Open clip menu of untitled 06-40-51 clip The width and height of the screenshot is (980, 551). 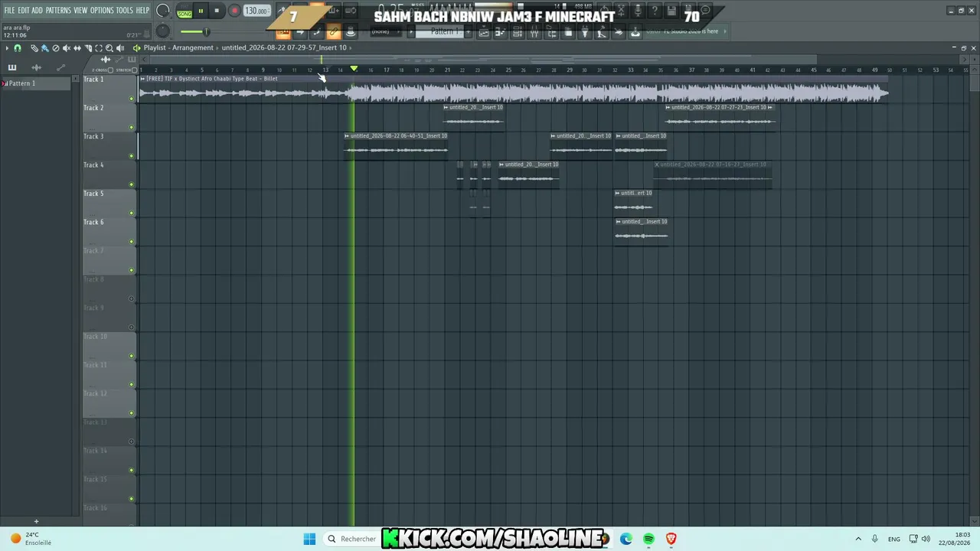[x=347, y=136]
